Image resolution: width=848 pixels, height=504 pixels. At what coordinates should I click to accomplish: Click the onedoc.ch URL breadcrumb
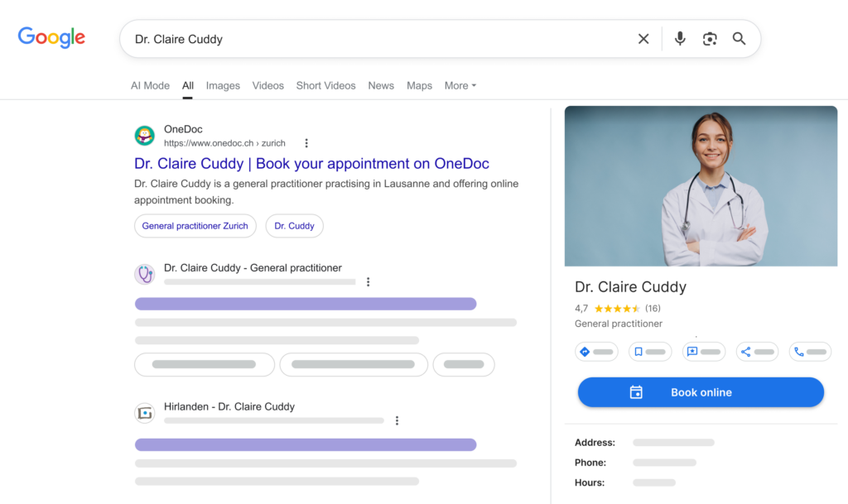pyautogui.click(x=224, y=143)
